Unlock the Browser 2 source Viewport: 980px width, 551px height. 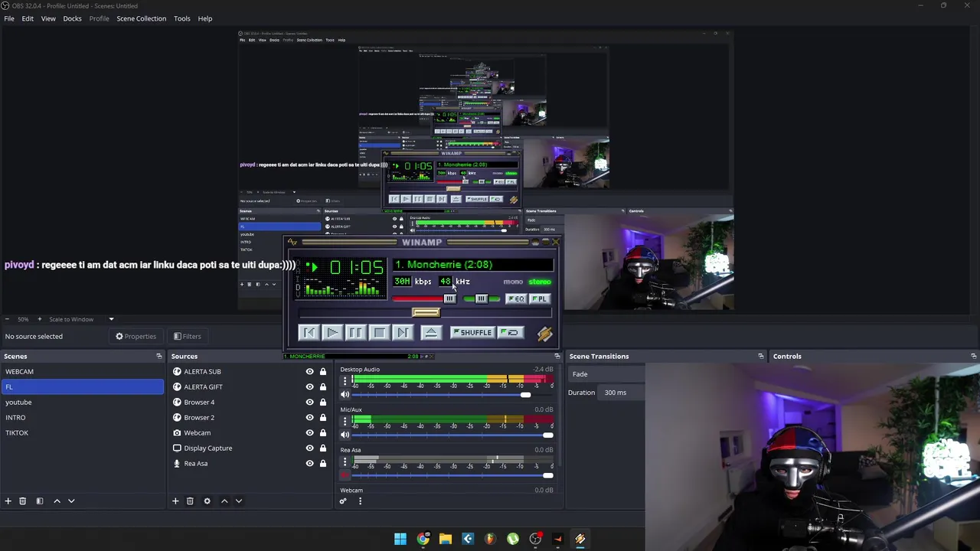[323, 417]
